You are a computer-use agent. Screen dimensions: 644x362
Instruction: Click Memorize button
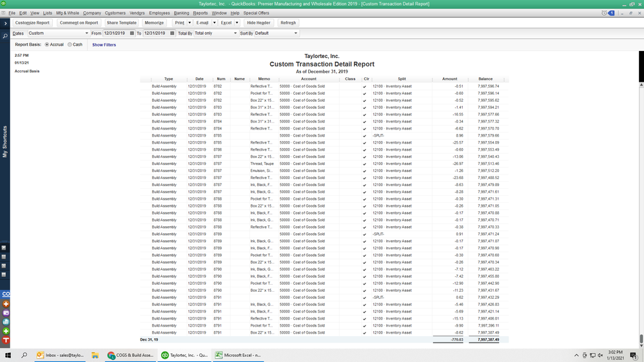click(x=154, y=23)
